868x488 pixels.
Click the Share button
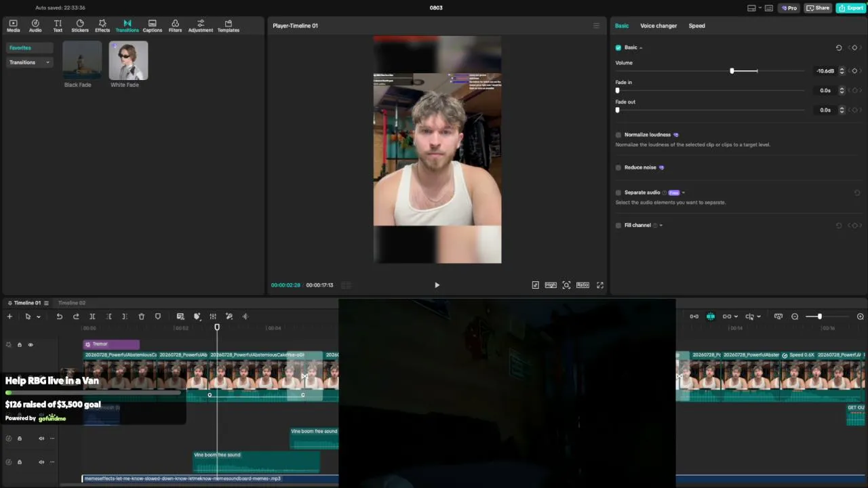tap(818, 8)
